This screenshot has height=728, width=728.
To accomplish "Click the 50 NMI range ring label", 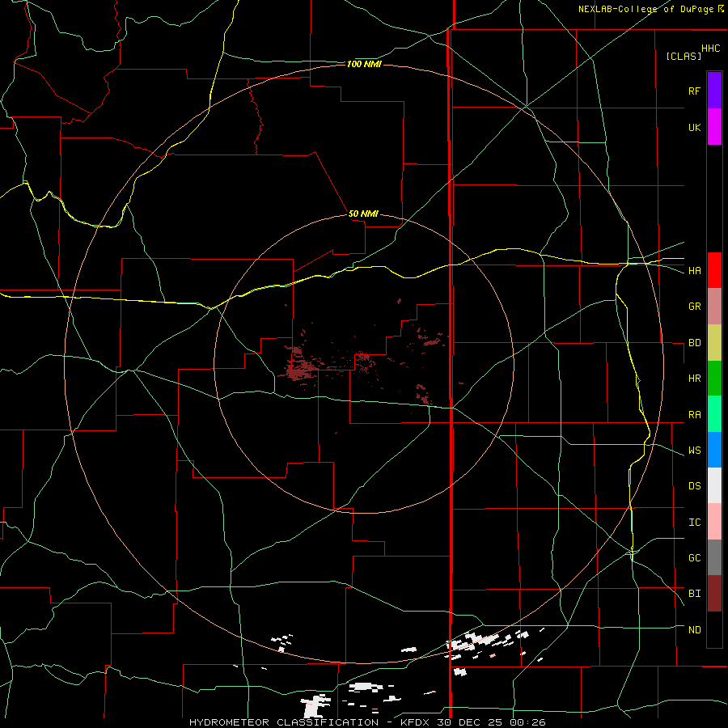I will (x=363, y=214).
